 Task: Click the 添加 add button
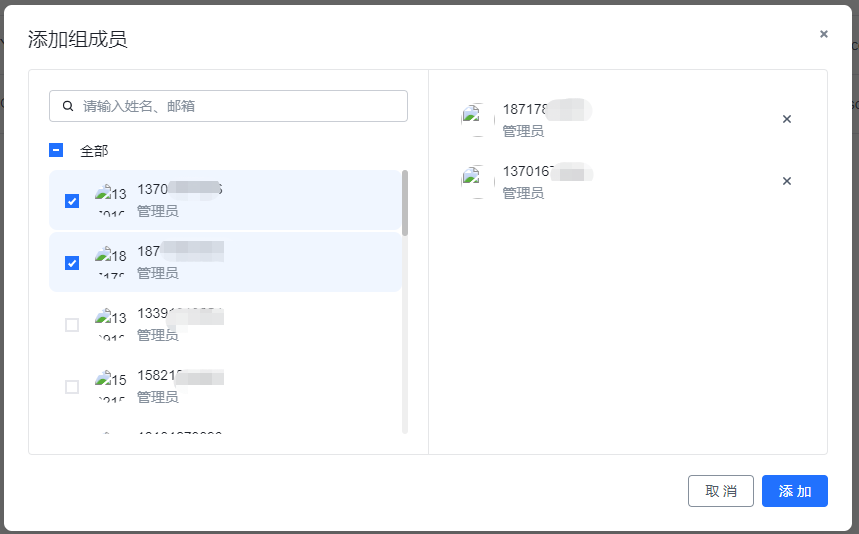tap(795, 491)
